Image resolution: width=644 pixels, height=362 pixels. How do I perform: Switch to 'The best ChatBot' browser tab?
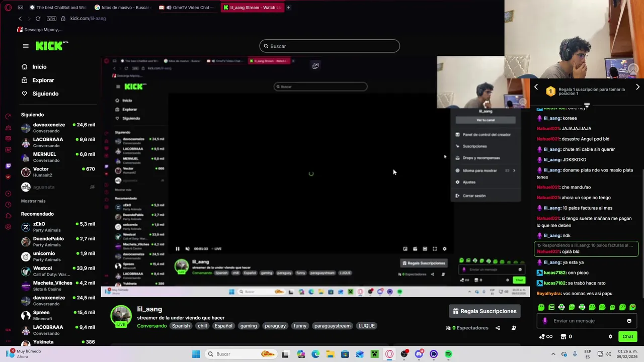pos(58,8)
